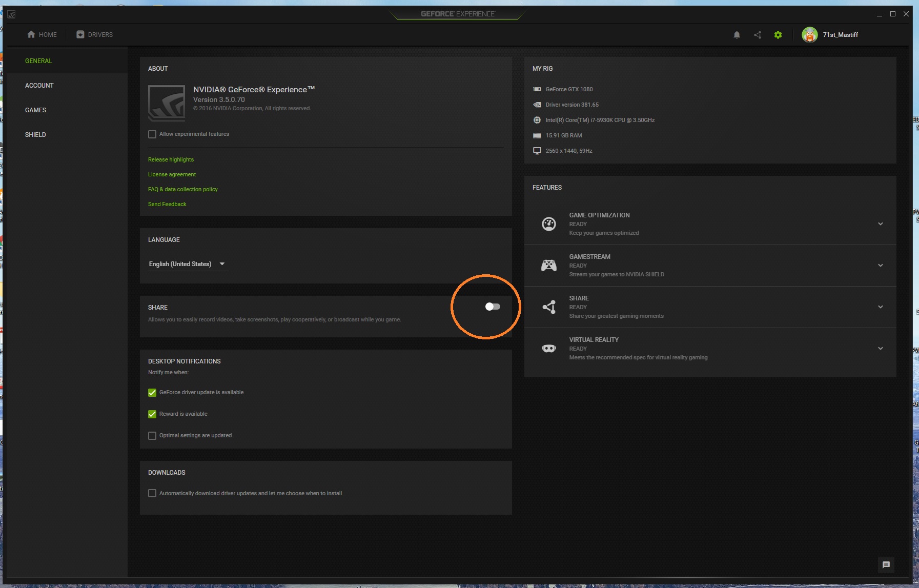919x588 pixels.
Task: Open the notifications bell icon
Action: click(x=737, y=35)
